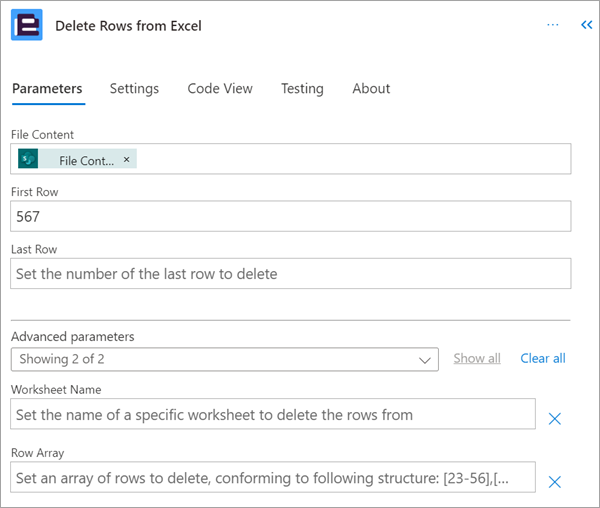Click the Show all link
The image size is (600, 508).
(x=477, y=358)
